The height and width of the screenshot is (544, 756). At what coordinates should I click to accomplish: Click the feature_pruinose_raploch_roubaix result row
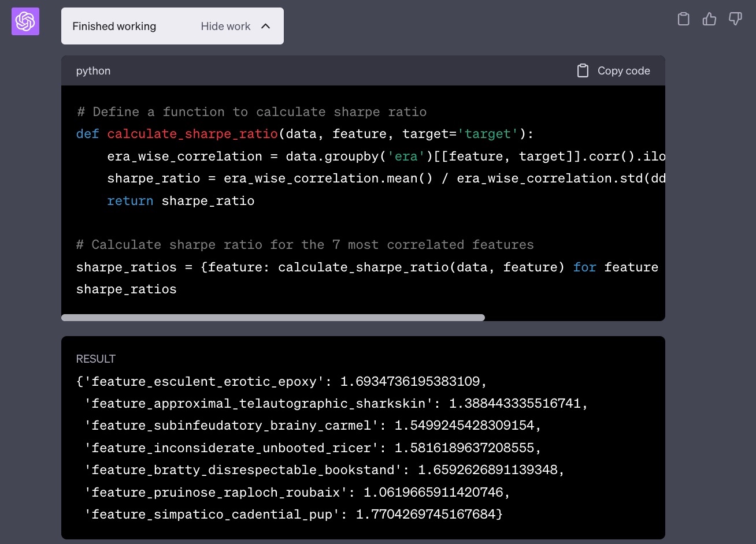pos(297,492)
